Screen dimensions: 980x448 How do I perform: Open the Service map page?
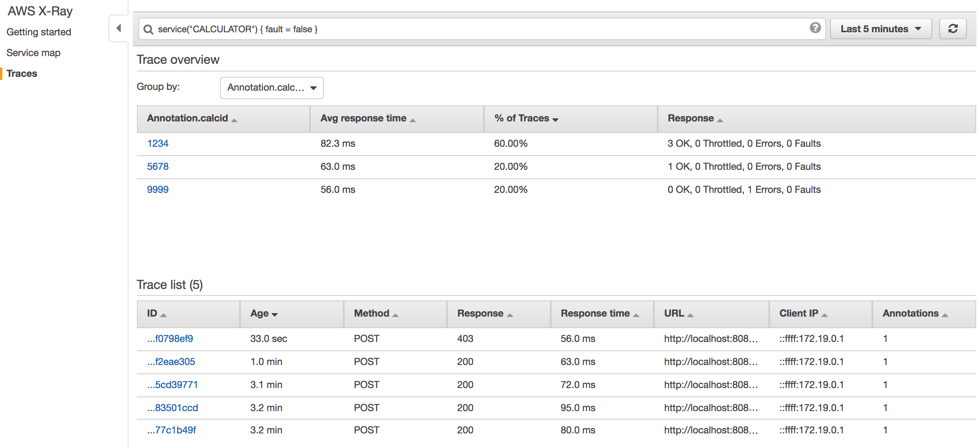[x=33, y=53]
